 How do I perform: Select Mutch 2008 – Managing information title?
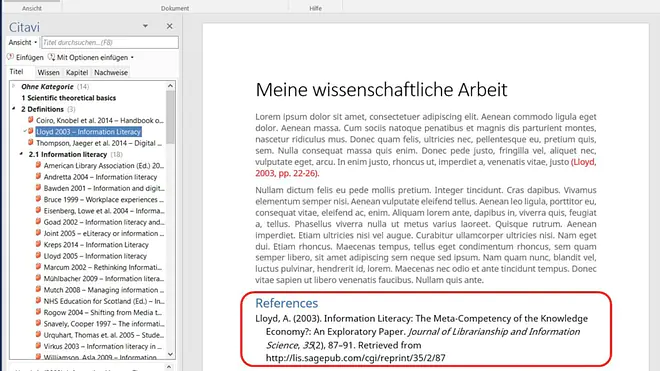click(x=104, y=290)
